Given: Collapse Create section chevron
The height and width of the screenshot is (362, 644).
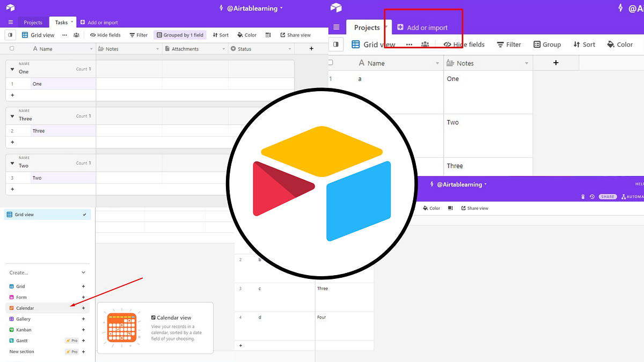Looking at the screenshot, I should [x=83, y=272].
